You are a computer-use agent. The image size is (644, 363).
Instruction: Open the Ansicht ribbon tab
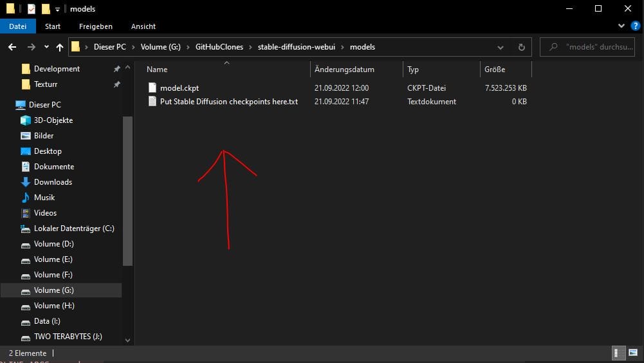(143, 26)
